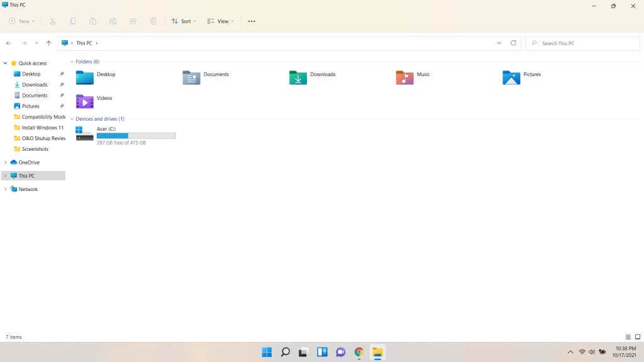Open Google Chrome from the taskbar
The width and height of the screenshot is (644, 362).
tap(359, 352)
